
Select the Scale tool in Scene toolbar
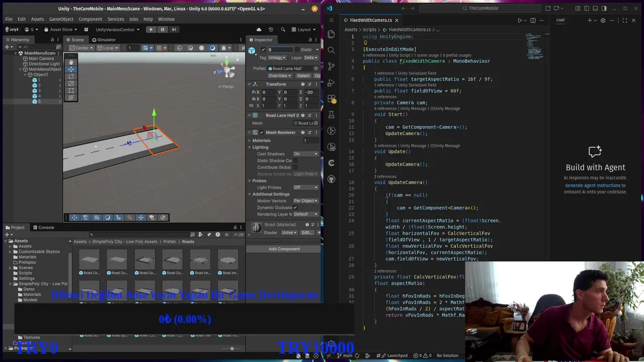pyautogui.click(x=71, y=83)
